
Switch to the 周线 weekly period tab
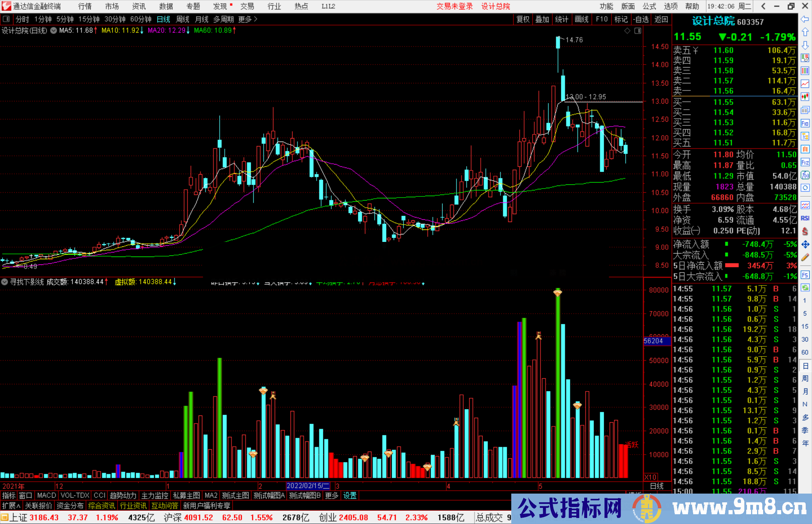coord(183,19)
